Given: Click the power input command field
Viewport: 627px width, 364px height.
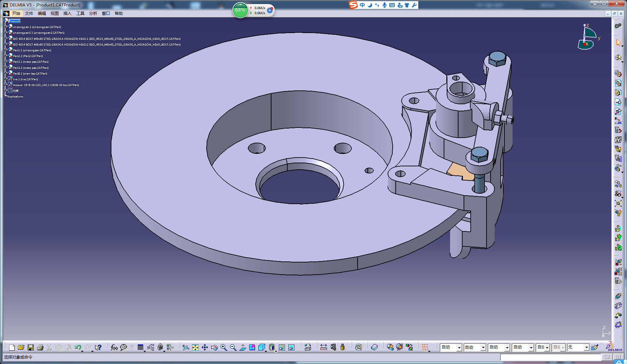Looking at the screenshot, I should tap(551, 357).
